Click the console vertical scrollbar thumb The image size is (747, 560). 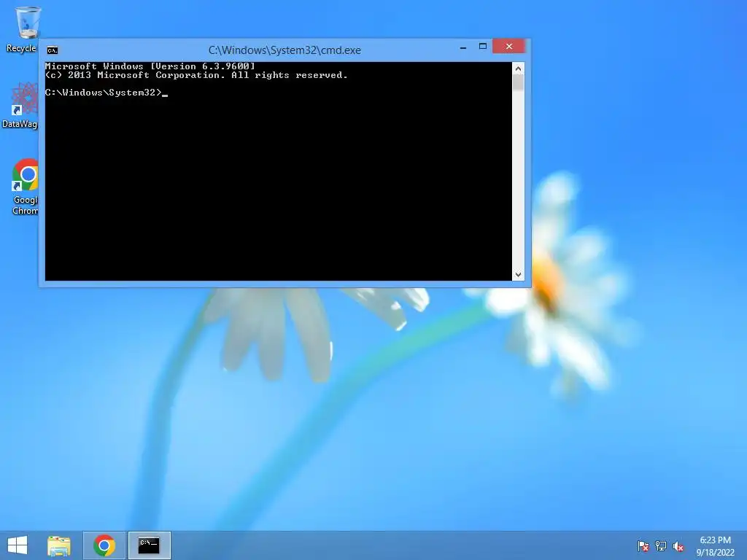pyautogui.click(x=519, y=83)
